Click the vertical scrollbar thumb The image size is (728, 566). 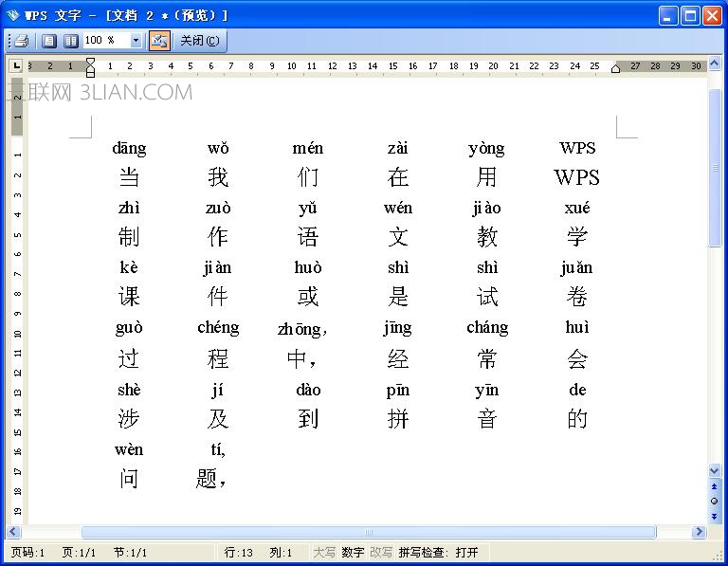(x=715, y=167)
